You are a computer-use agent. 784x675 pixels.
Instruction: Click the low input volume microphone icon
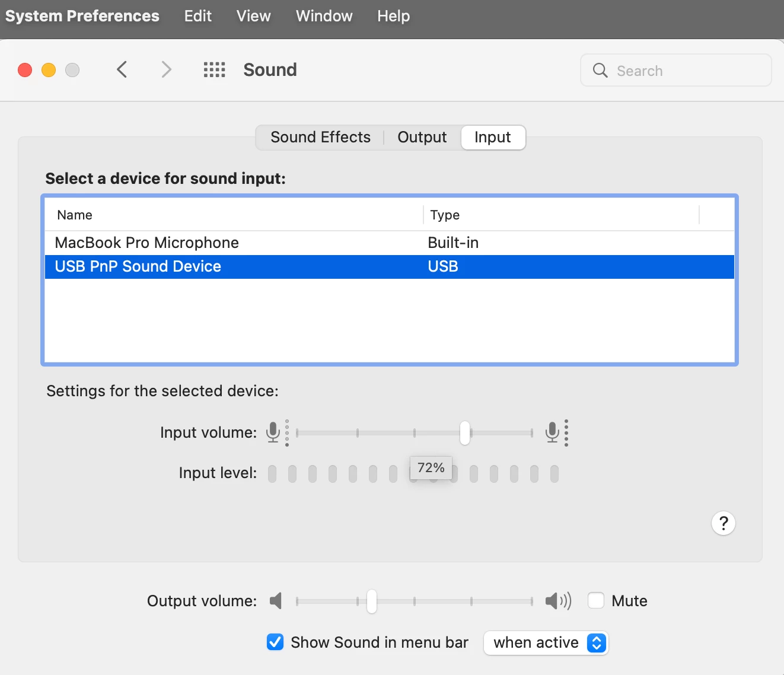click(x=273, y=432)
